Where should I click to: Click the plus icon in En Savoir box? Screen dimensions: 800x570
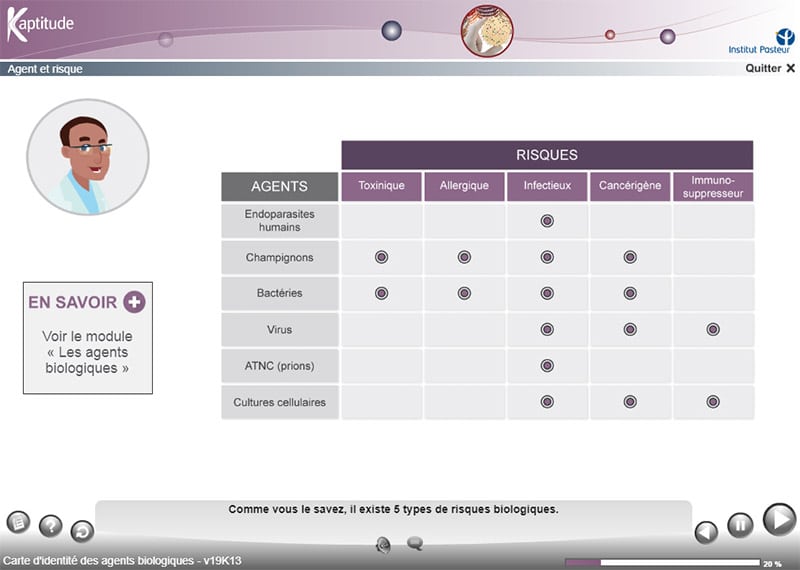click(x=135, y=302)
